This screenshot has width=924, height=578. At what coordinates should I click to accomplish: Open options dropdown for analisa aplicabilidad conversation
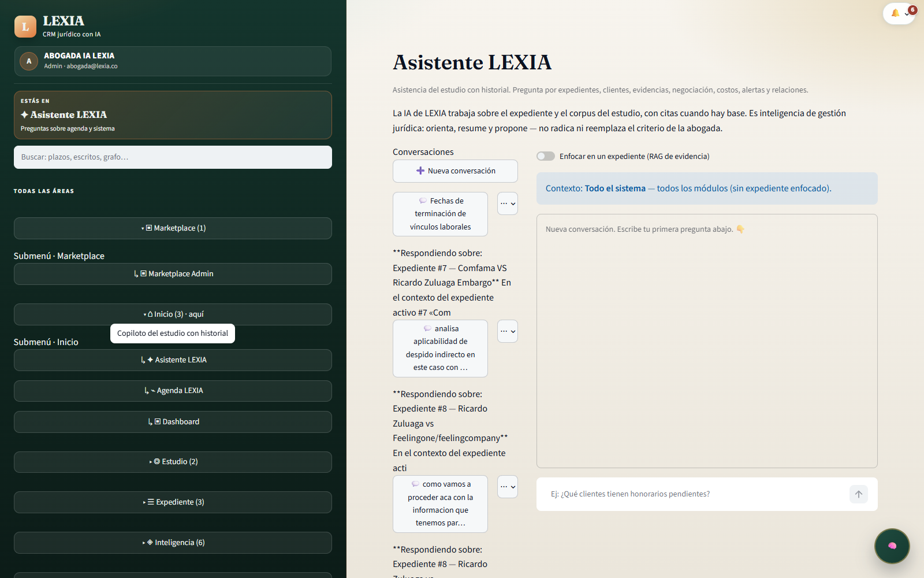(508, 331)
